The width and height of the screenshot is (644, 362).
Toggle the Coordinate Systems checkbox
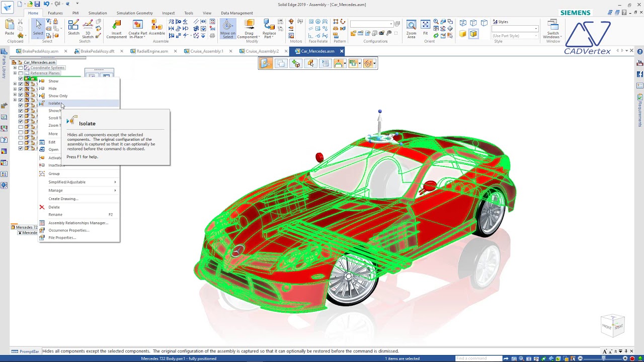(x=21, y=68)
